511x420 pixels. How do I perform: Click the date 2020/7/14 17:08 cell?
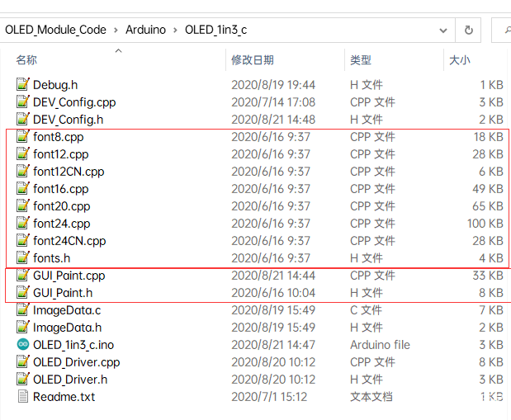click(x=273, y=102)
